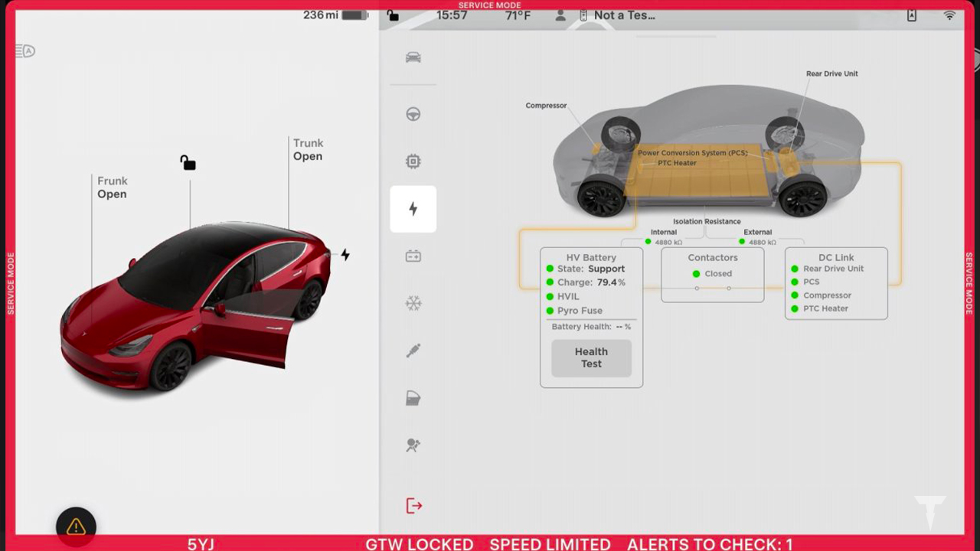Select the syringe sidebar icon

413,350
